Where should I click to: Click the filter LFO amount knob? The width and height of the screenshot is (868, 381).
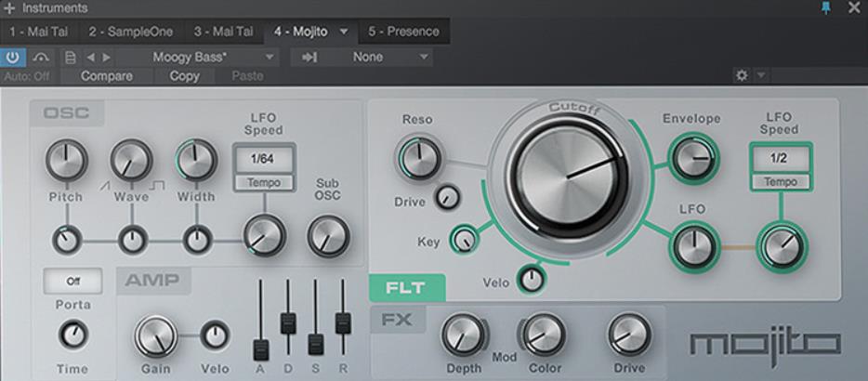tap(693, 247)
